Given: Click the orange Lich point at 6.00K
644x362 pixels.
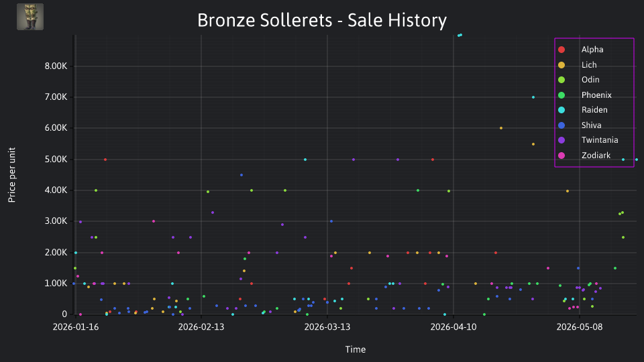Looking at the screenshot, I should coord(500,128).
